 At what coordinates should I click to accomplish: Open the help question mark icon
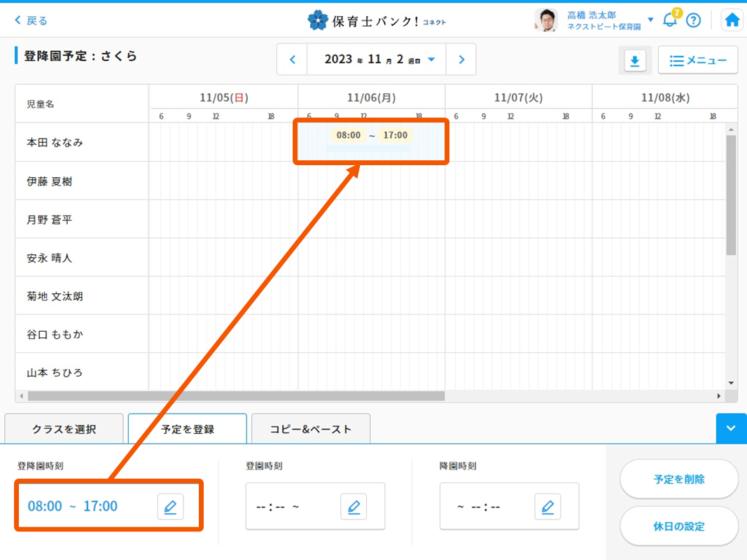(x=693, y=20)
